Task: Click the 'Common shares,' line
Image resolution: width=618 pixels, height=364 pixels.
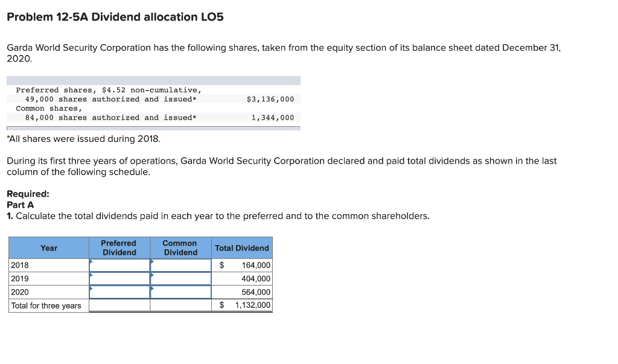Action: point(49,109)
